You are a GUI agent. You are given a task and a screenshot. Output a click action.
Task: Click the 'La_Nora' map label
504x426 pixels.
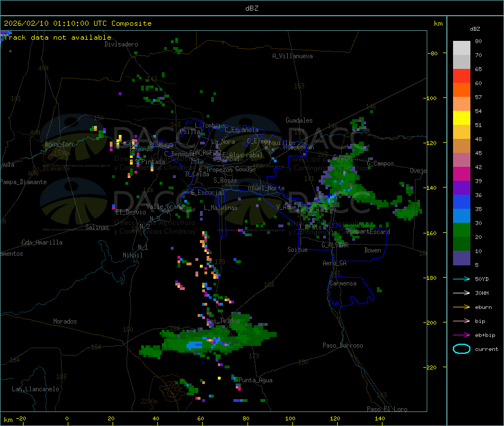(x=223, y=142)
